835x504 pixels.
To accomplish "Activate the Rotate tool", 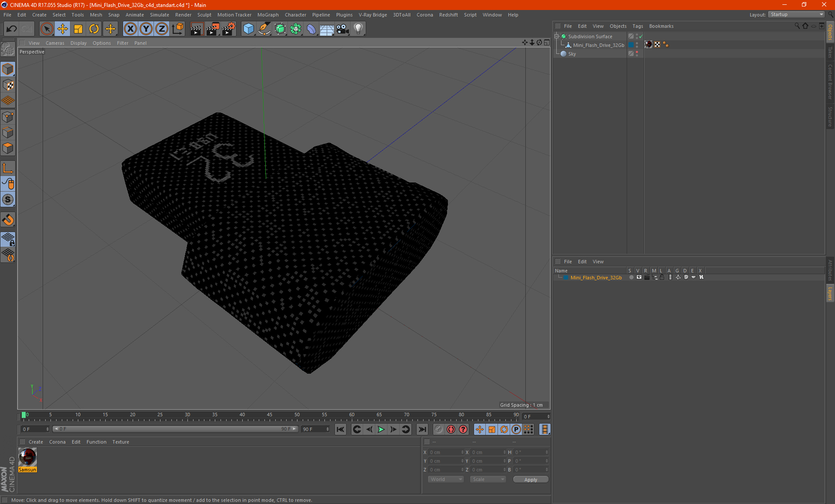I will click(x=94, y=29).
